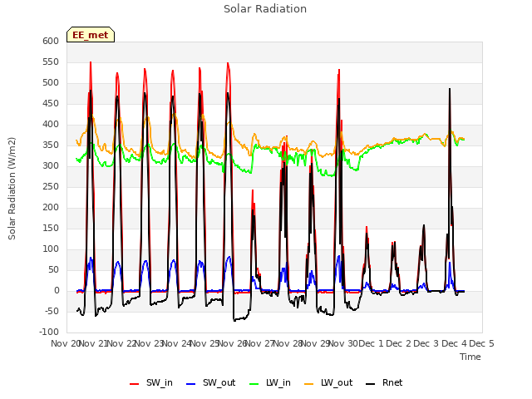Click the EE_met annotation label
The height and width of the screenshot is (399, 532).
click(x=91, y=35)
